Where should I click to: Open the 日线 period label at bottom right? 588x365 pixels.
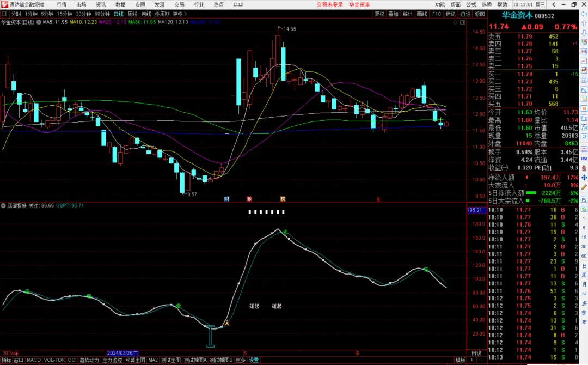tap(476, 354)
